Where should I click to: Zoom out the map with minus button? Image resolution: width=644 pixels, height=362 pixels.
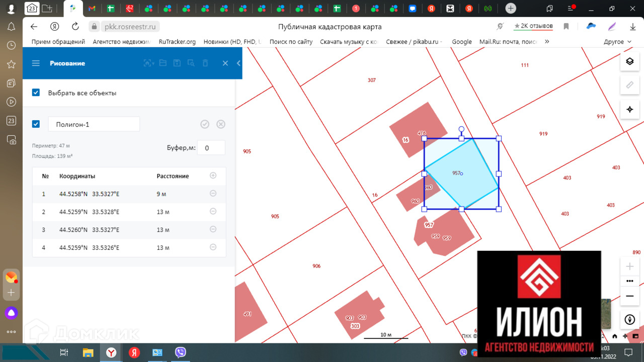629,296
